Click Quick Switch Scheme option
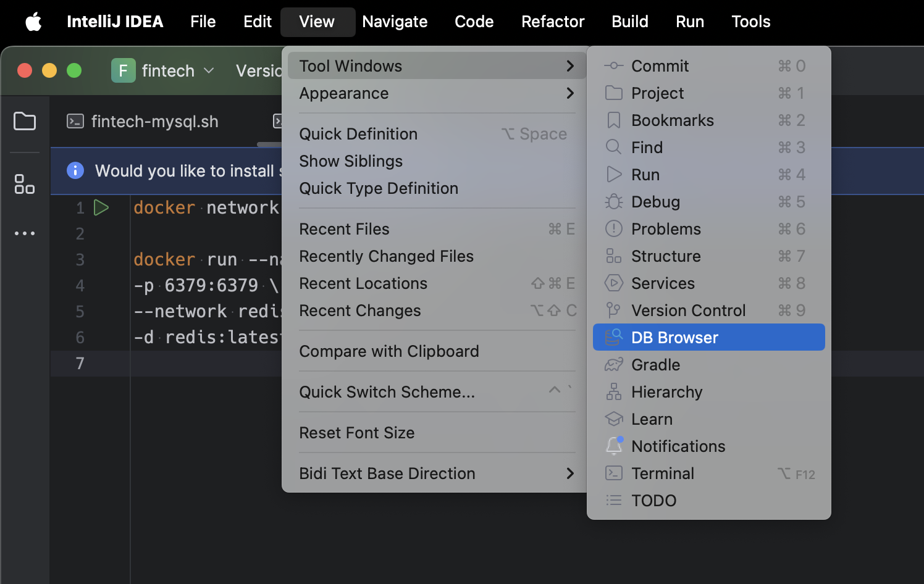 (x=387, y=392)
